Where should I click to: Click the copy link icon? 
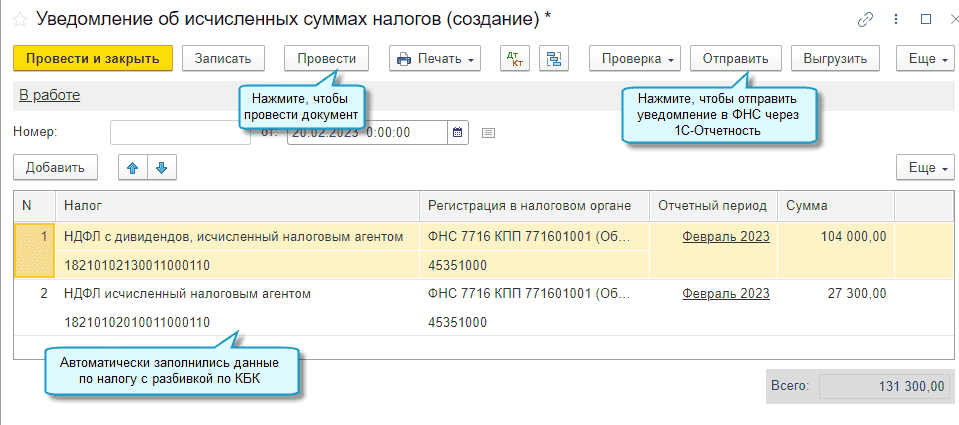(x=865, y=19)
